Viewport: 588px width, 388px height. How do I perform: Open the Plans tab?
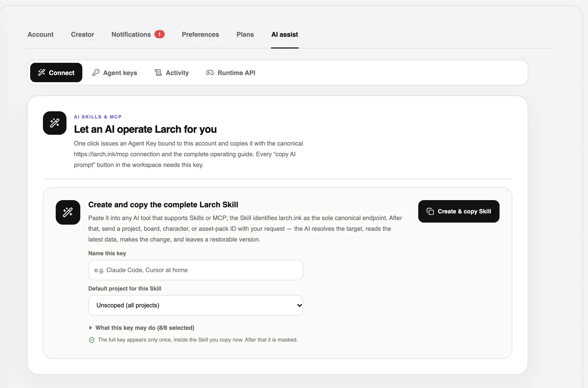pos(245,35)
